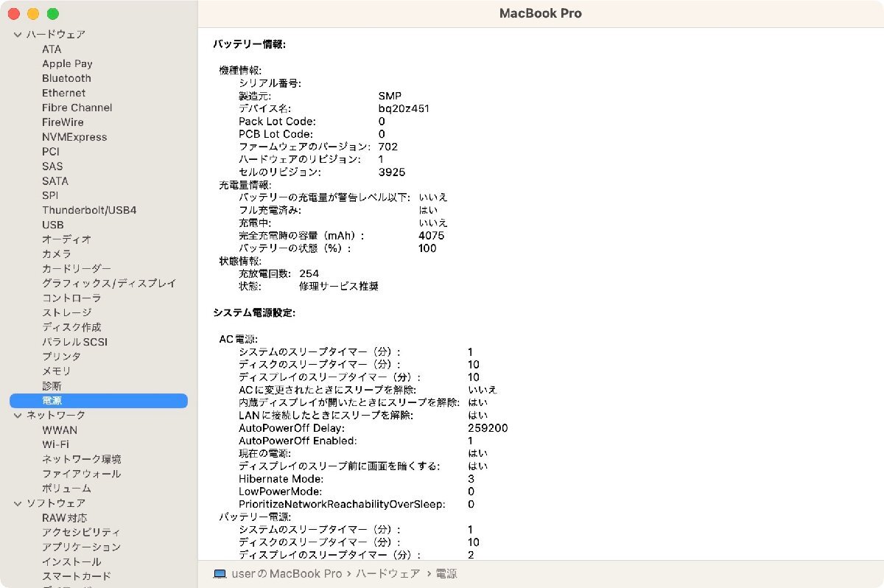Click the manufacturer value SMP
The image size is (884, 588).
(390, 96)
